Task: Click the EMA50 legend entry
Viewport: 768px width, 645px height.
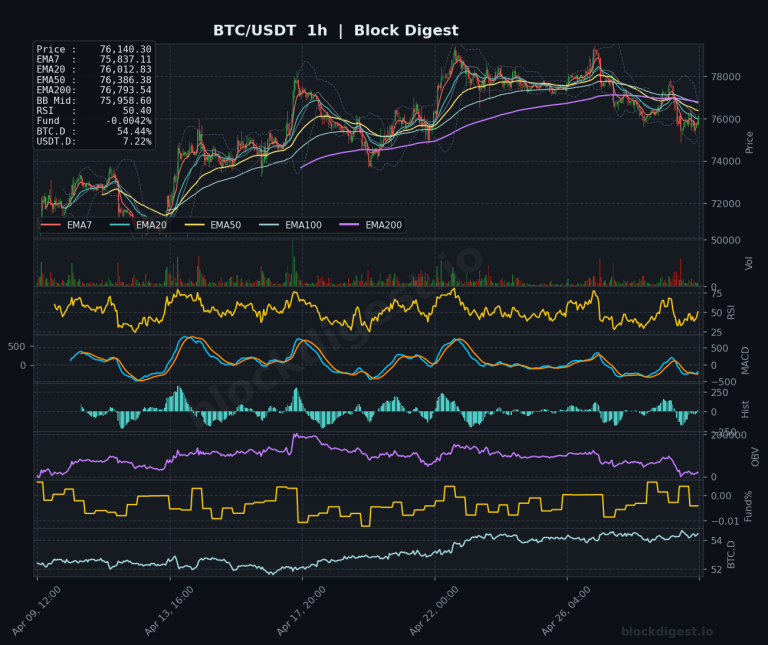Action: click(213, 225)
